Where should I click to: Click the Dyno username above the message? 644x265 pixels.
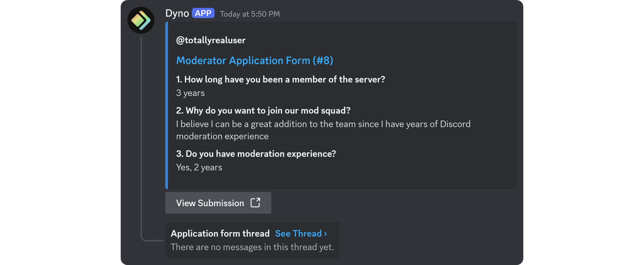pos(176,13)
